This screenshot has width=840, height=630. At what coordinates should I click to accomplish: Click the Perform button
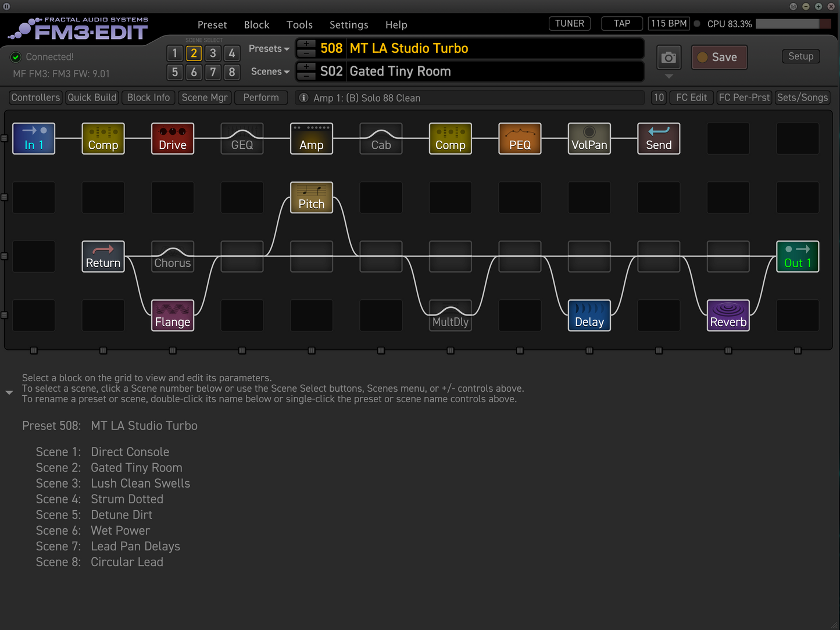(261, 98)
